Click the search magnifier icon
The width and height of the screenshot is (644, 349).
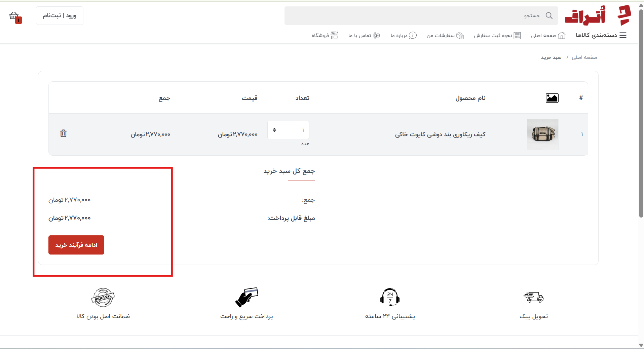click(x=549, y=15)
